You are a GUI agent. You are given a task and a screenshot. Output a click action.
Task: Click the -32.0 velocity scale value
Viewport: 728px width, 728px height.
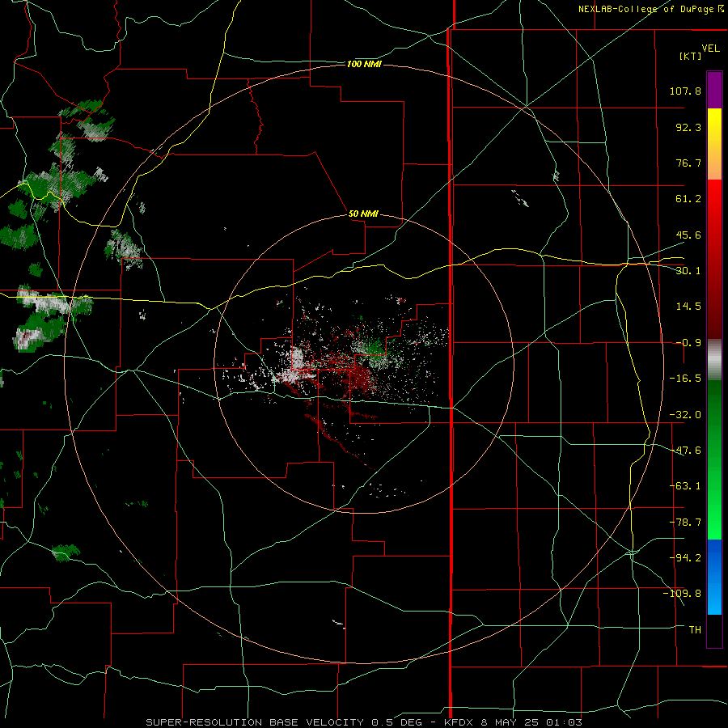click(x=685, y=415)
